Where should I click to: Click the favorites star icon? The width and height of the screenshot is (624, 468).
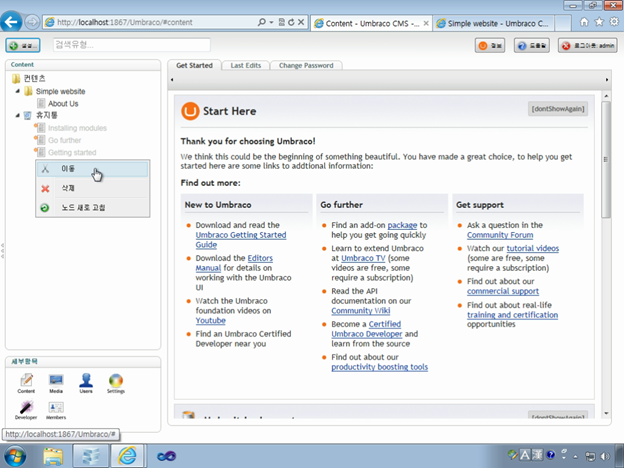(x=599, y=22)
